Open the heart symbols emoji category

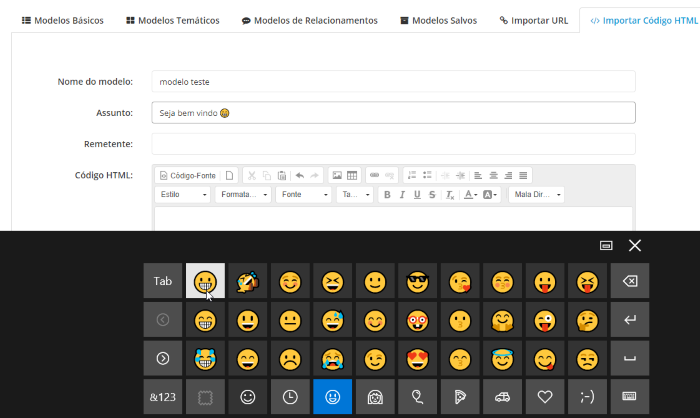[545, 397]
